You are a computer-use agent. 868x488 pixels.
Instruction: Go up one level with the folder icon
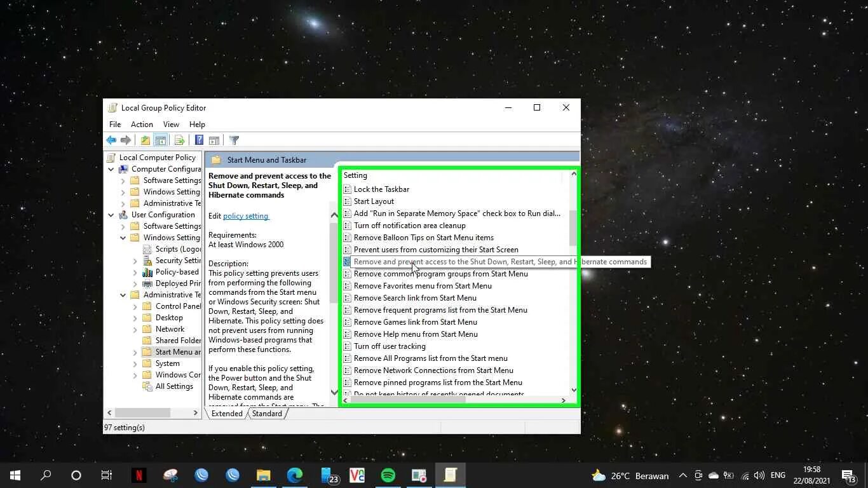(x=146, y=140)
